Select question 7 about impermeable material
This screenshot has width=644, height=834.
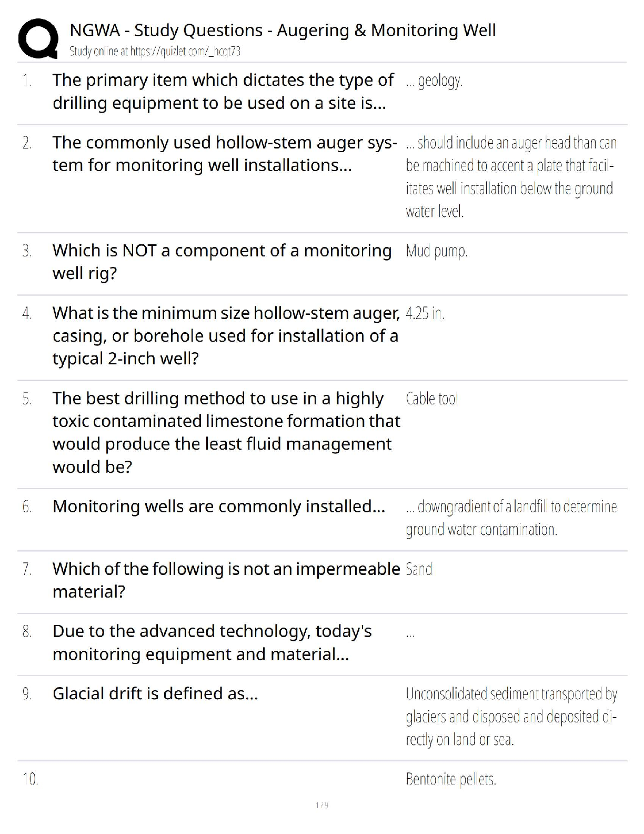click(x=226, y=580)
